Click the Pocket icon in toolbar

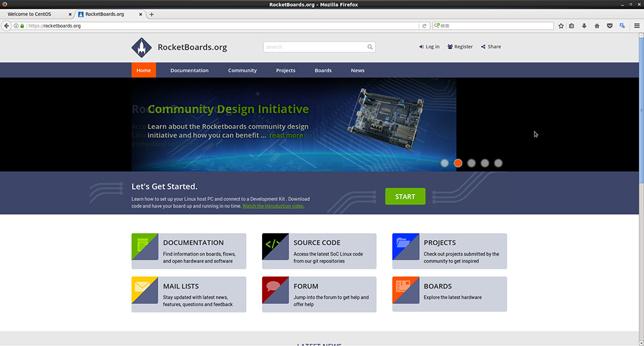[x=609, y=26]
